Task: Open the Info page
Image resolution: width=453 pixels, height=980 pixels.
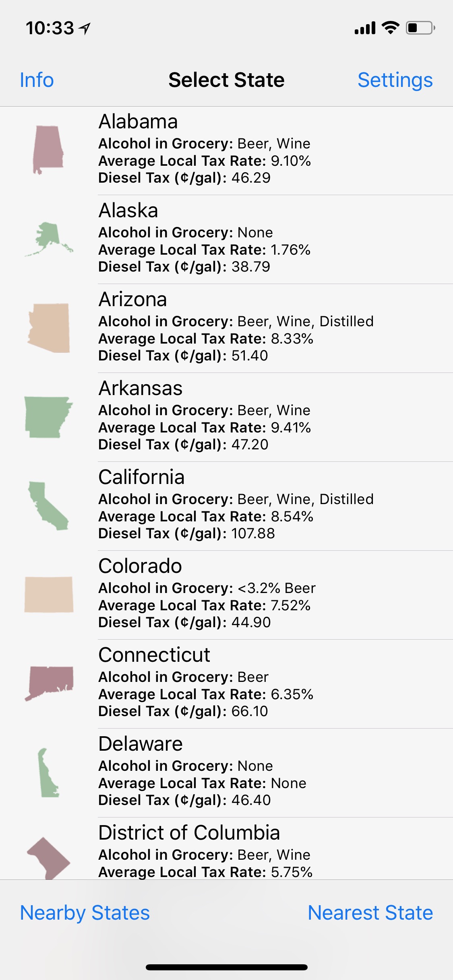Action: 37,80
